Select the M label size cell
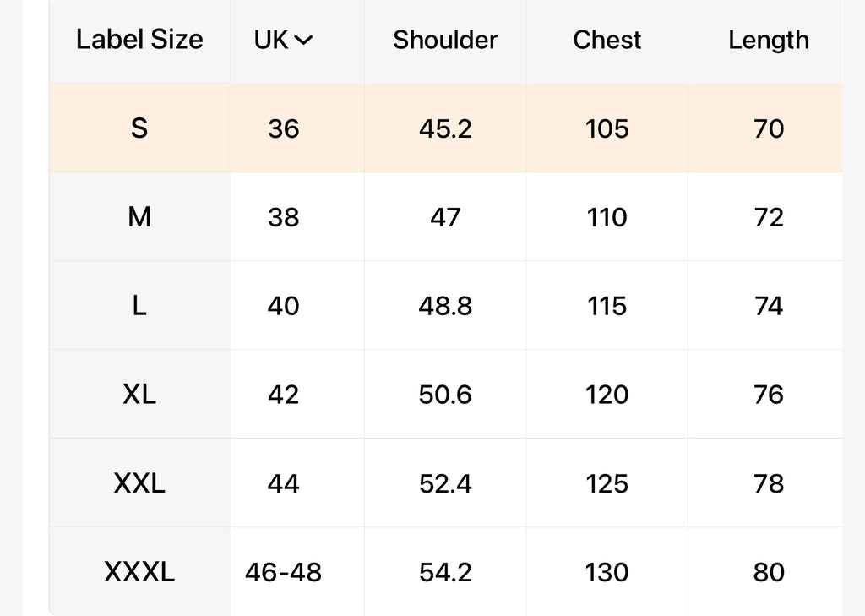865x616 pixels. (x=139, y=217)
